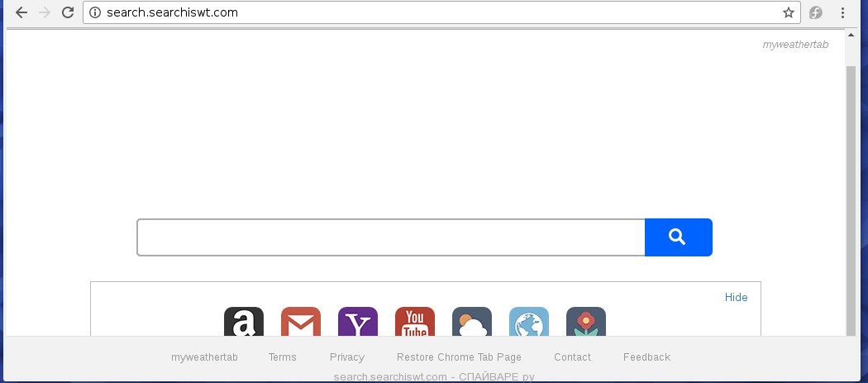Open the Amazon shortcut tile
868x383 pixels.
(x=244, y=322)
